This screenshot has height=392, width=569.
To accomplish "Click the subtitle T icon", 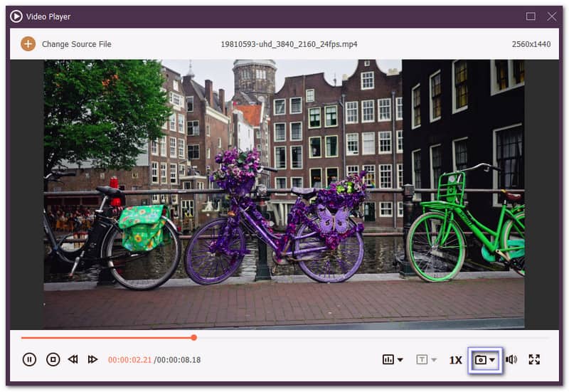I will (x=422, y=360).
